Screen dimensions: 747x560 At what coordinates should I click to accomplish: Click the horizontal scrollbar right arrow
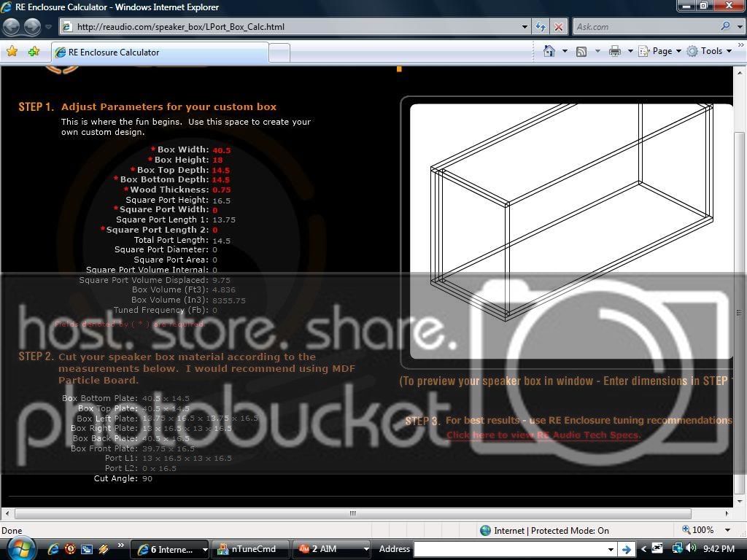coord(727,513)
